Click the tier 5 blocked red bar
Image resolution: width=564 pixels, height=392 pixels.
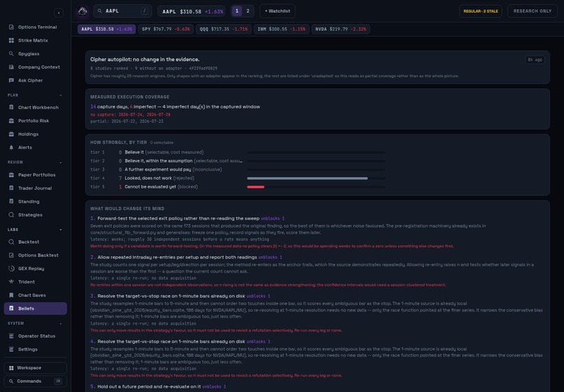[x=255, y=187]
